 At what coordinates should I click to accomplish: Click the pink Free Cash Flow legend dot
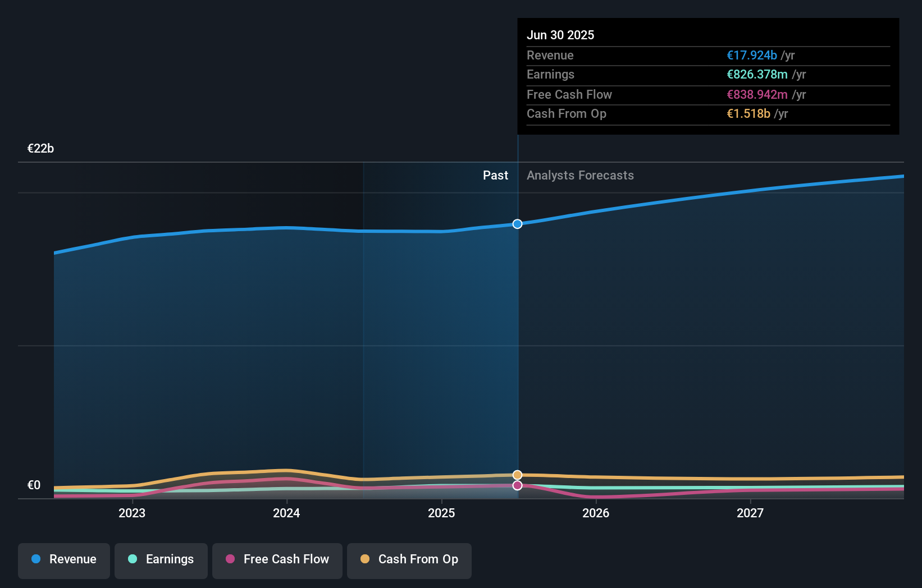pyautogui.click(x=230, y=559)
